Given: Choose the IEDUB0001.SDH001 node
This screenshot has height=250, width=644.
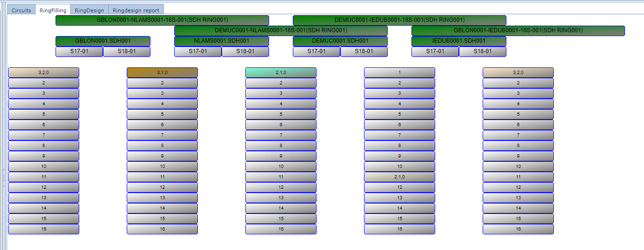Looking at the screenshot, I should point(458,41).
